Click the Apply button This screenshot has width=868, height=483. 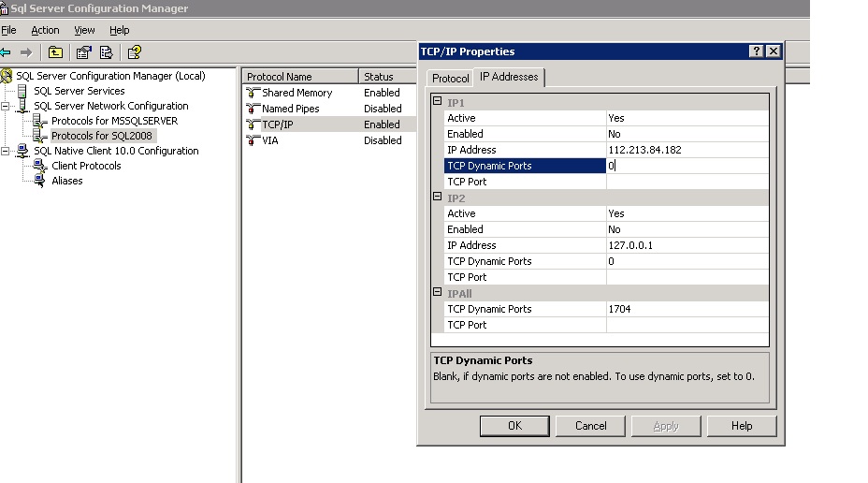pyautogui.click(x=666, y=426)
